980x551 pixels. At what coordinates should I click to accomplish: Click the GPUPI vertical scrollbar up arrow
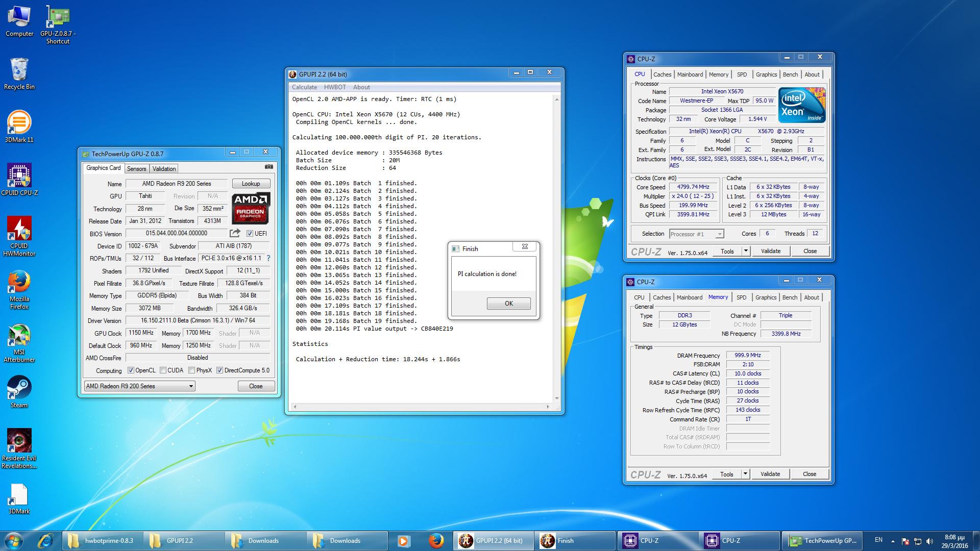pyautogui.click(x=556, y=99)
